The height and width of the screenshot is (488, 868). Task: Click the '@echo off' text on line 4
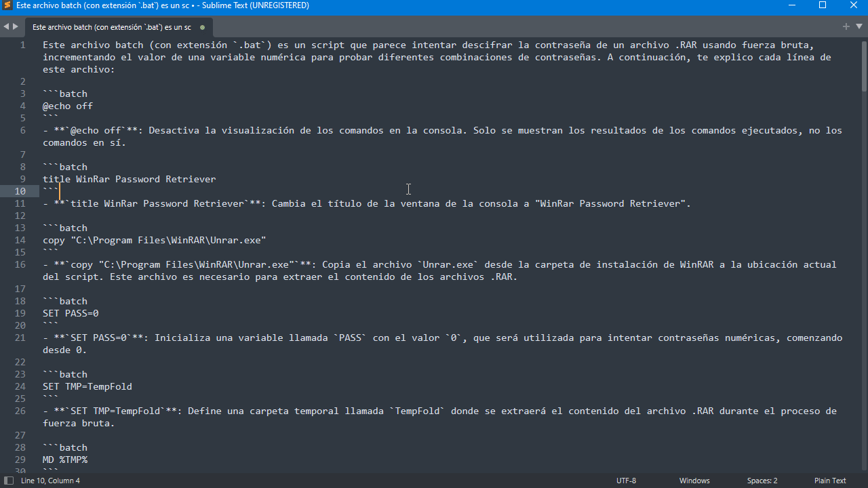point(68,106)
